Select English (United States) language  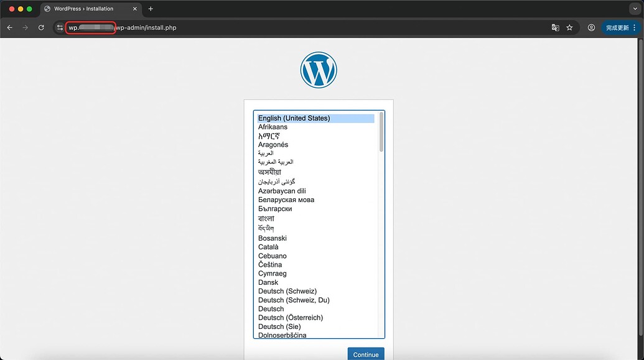(315, 118)
